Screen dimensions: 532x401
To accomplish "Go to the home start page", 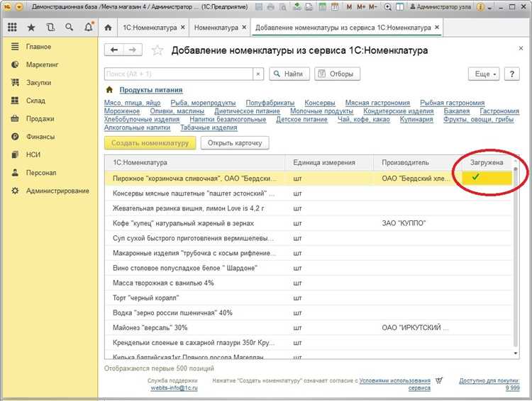I will click(108, 28).
